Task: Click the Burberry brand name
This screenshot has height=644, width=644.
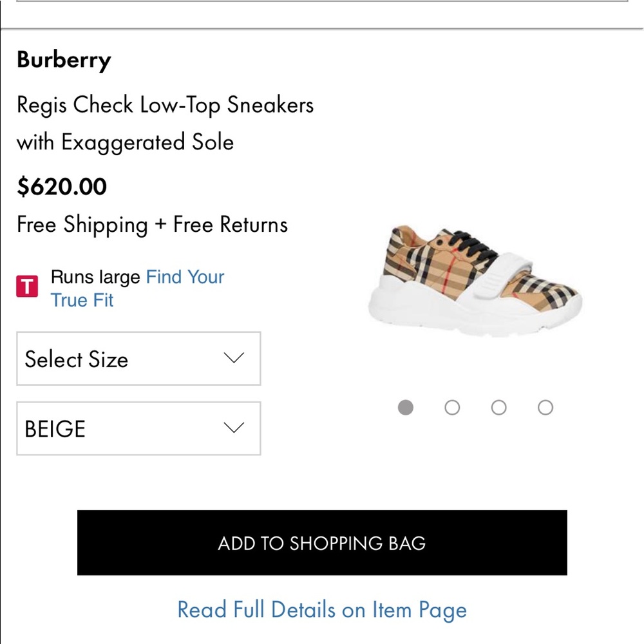Action: coord(64,60)
